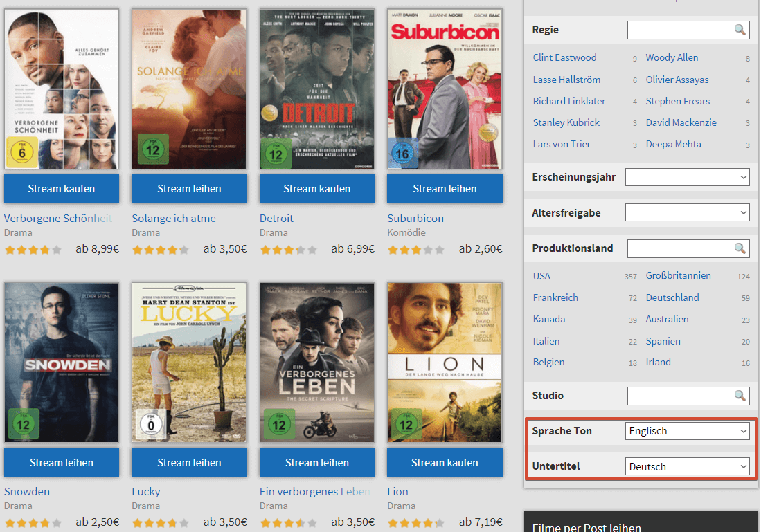Screen dimensions: 761x532
Task: Open the Erscheinungsjahr dropdown
Action: point(687,177)
